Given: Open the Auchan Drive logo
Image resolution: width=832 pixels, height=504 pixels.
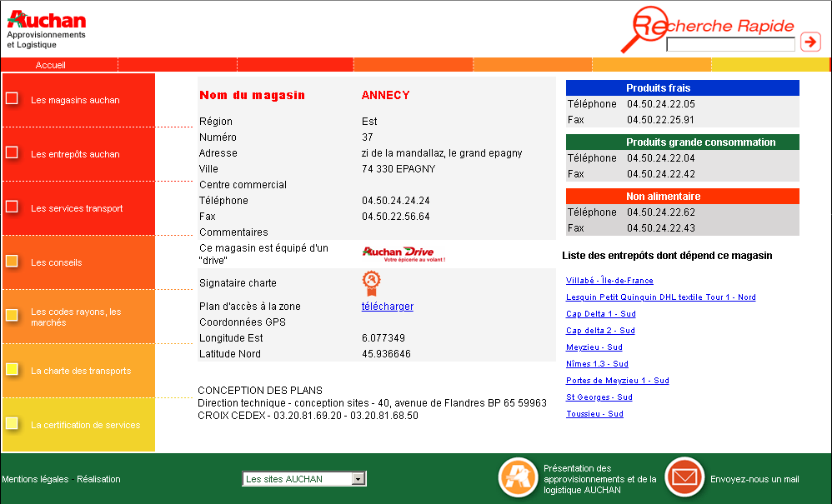Looking at the screenshot, I should 403,254.
